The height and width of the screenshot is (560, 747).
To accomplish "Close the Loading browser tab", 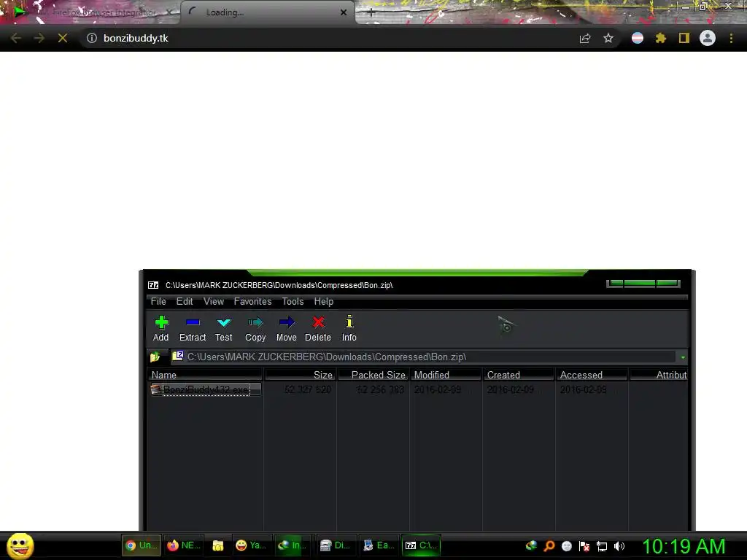I will point(344,12).
